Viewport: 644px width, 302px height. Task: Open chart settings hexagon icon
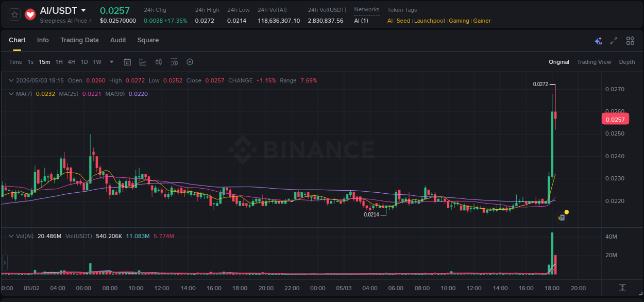190,62
